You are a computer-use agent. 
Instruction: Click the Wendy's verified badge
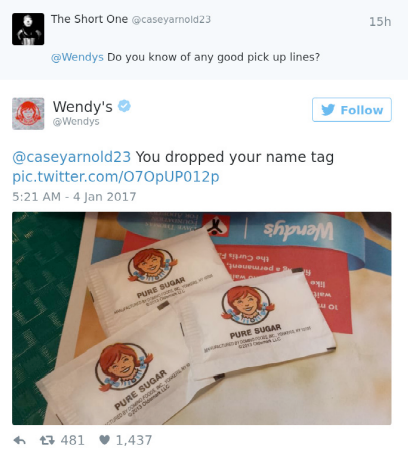(x=125, y=106)
